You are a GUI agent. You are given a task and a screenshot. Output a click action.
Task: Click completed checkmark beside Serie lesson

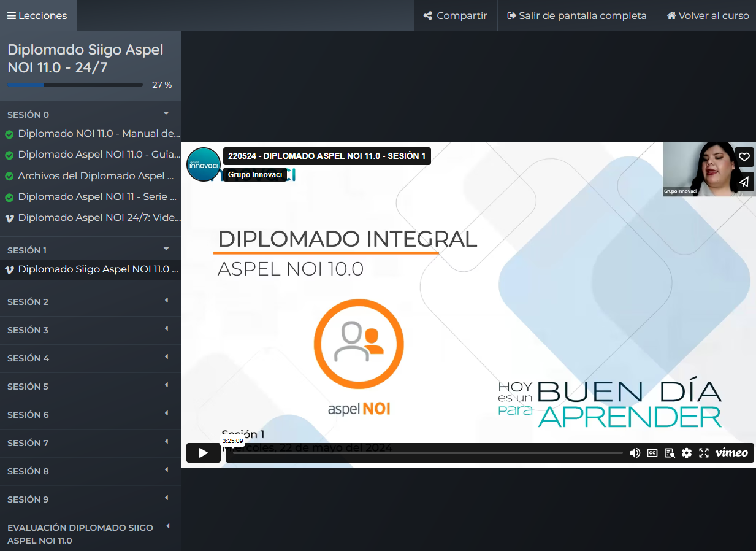point(9,198)
